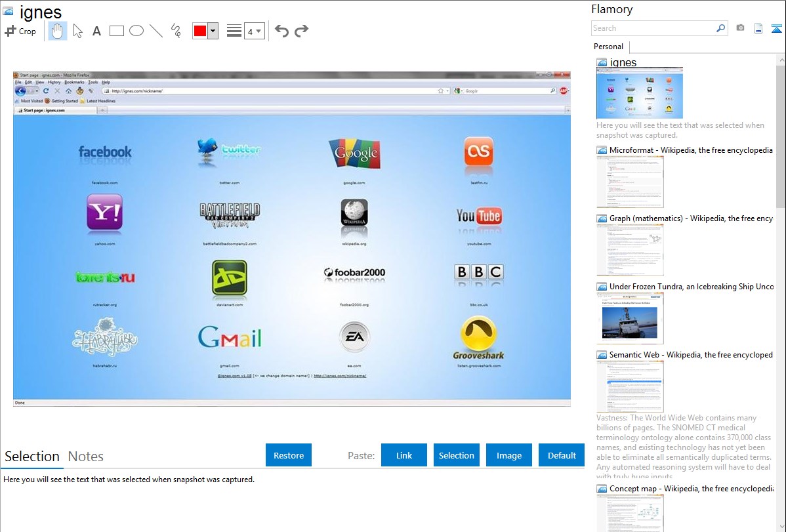
Task: Paste as Selection button
Action: click(456, 455)
